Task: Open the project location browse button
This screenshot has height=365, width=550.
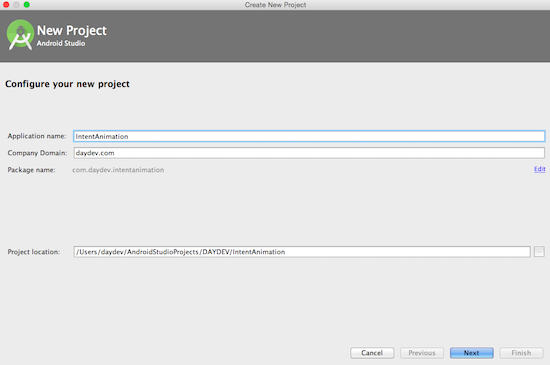Action: click(x=539, y=251)
